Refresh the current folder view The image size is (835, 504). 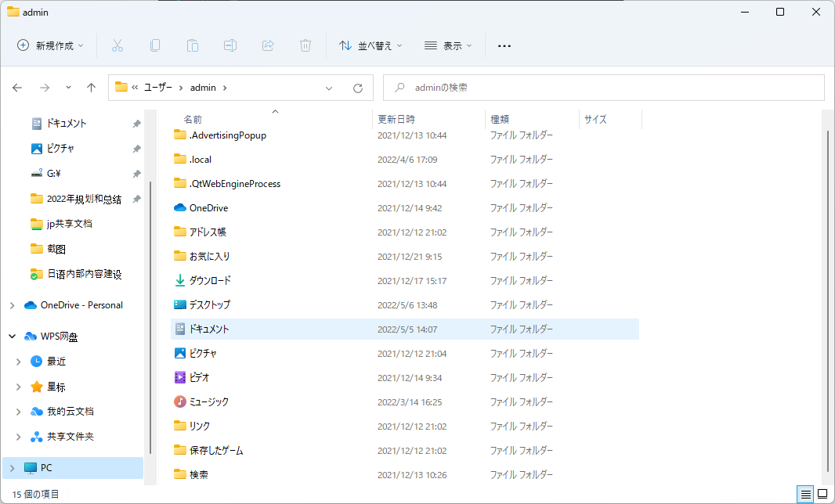pyautogui.click(x=358, y=88)
